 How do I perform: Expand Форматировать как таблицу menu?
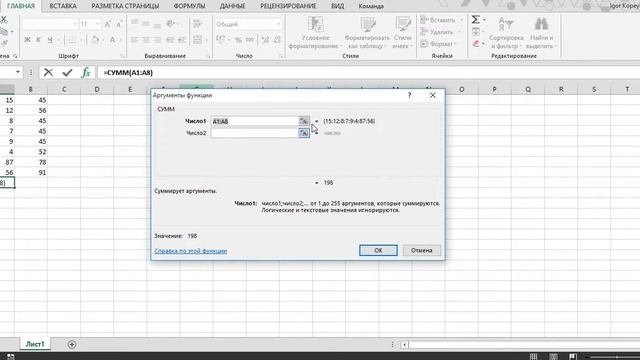pos(367,33)
